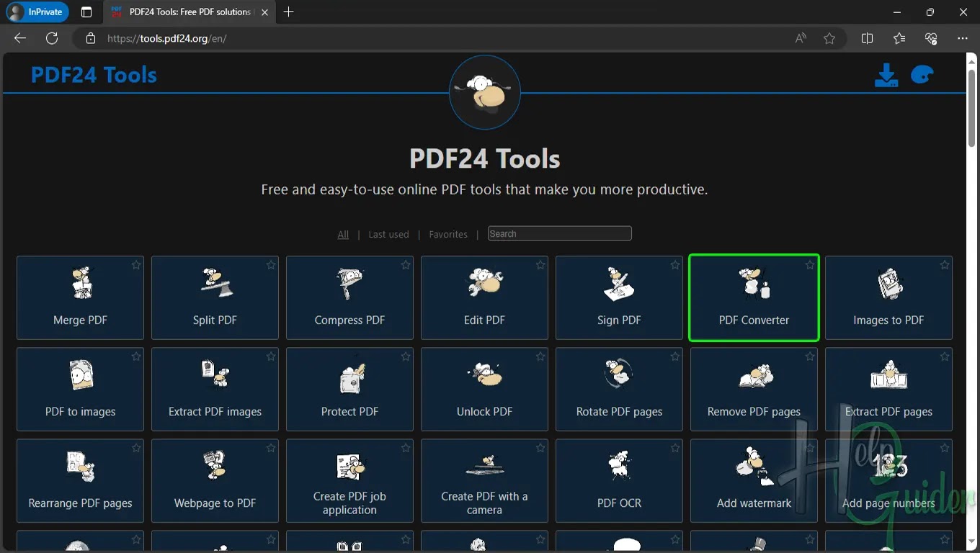This screenshot has width=980, height=553.
Task: Open the Edit PDF tool
Action: pos(484,297)
